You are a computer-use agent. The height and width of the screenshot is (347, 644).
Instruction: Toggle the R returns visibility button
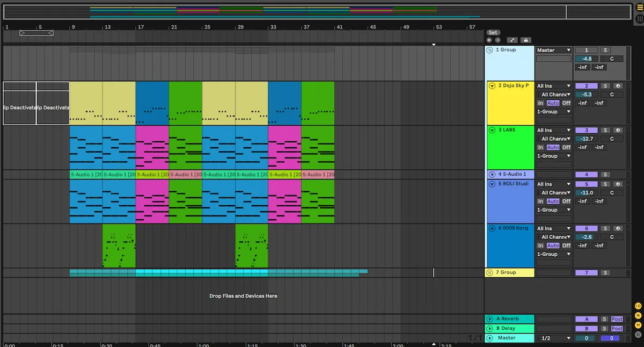pos(638,315)
